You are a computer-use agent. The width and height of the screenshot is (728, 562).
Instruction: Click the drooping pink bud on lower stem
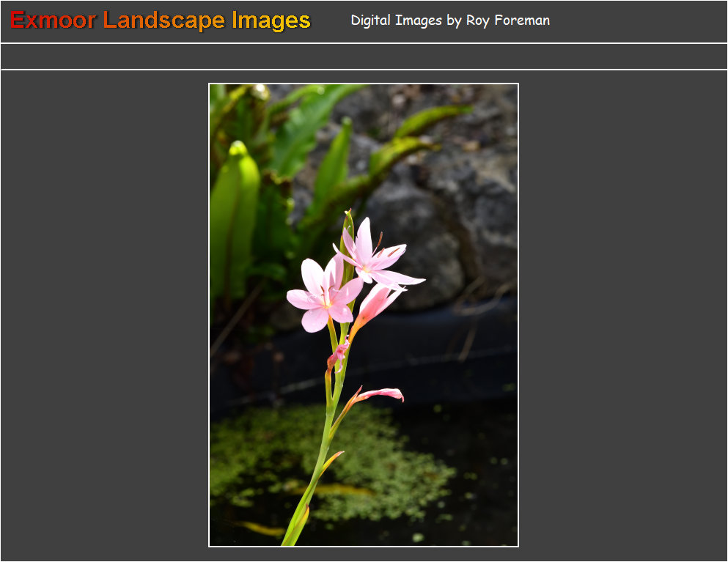pos(381,394)
